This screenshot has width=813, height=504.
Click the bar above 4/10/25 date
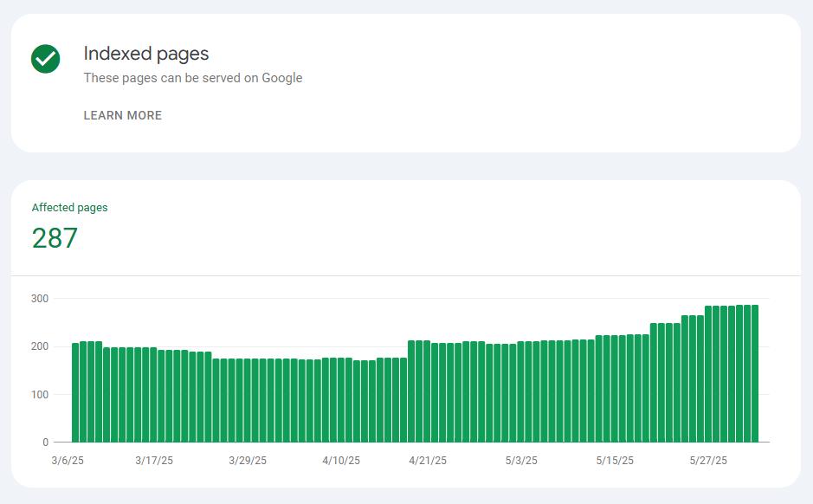point(341,400)
